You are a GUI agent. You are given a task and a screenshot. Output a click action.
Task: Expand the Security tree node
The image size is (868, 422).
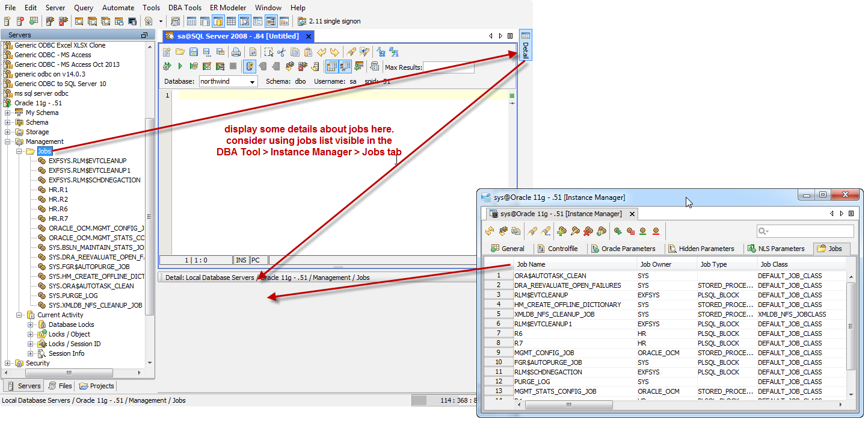(x=8, y=363)
